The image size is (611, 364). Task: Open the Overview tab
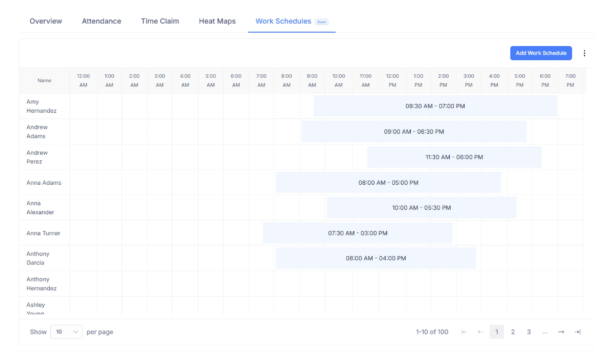coord(46,21)
